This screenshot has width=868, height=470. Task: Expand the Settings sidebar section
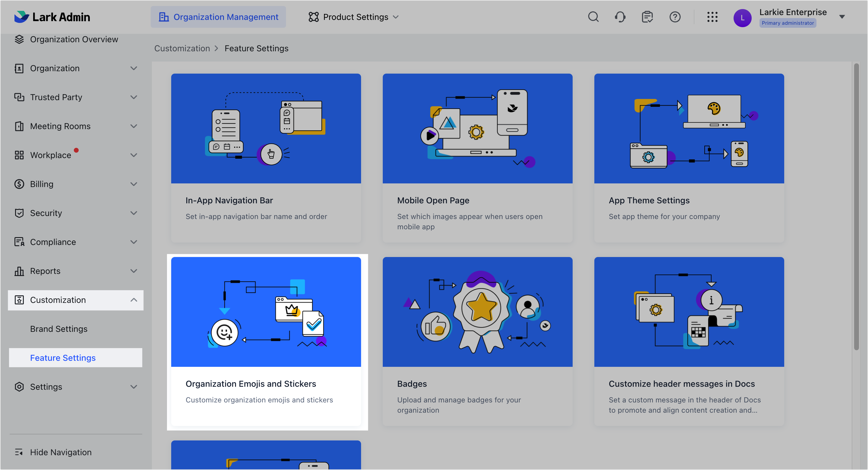[134, 387]
